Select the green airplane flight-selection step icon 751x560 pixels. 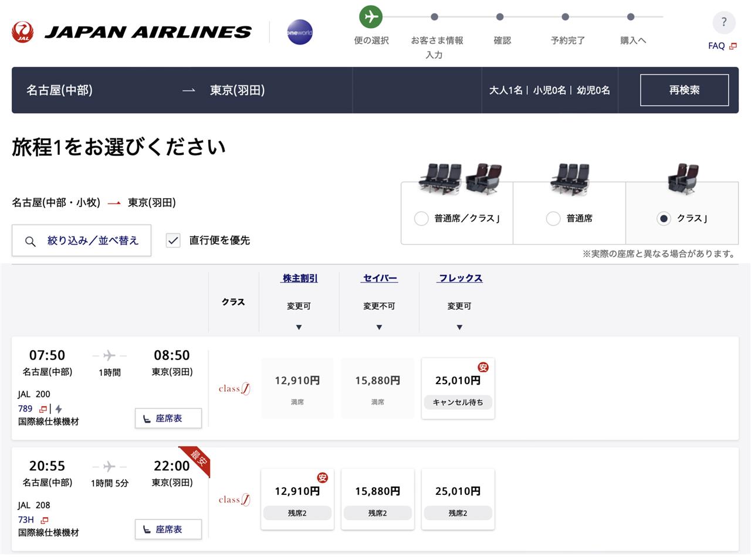coord(371,17)
